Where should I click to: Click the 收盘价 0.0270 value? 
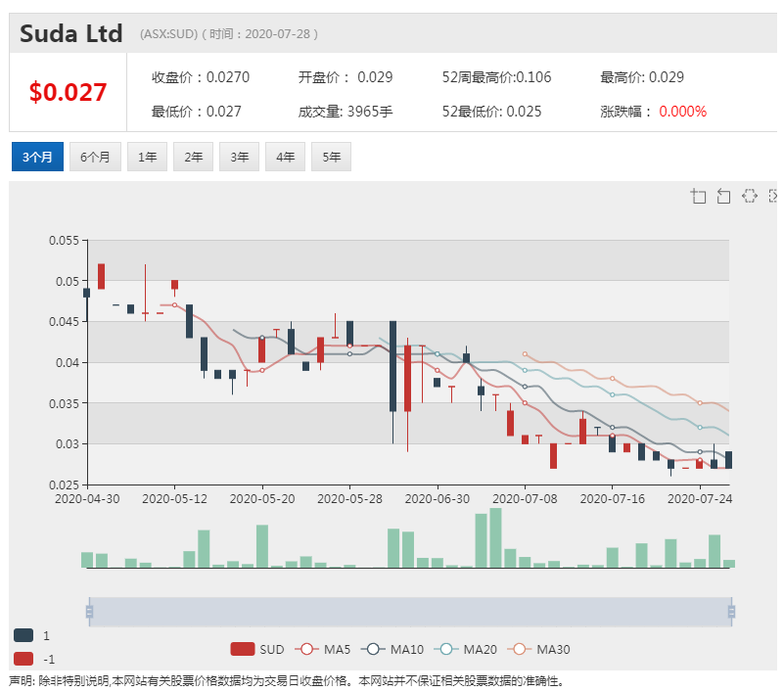201,77
